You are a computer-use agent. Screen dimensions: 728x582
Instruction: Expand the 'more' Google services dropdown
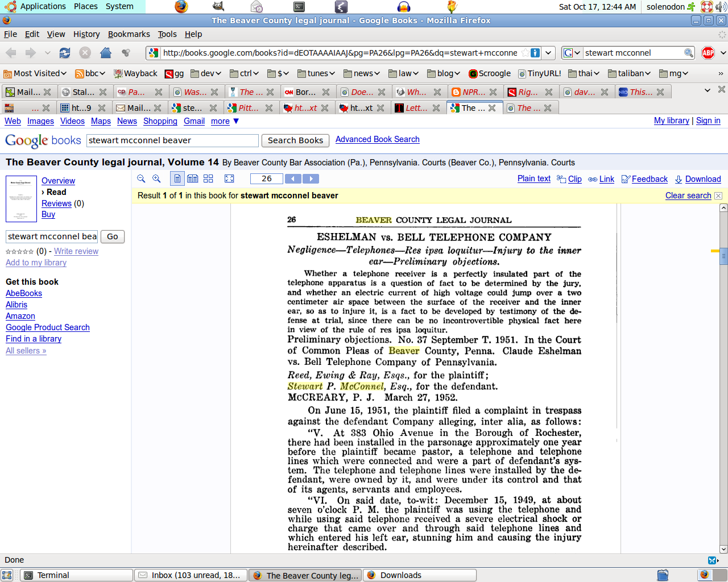tap(225, 121)
